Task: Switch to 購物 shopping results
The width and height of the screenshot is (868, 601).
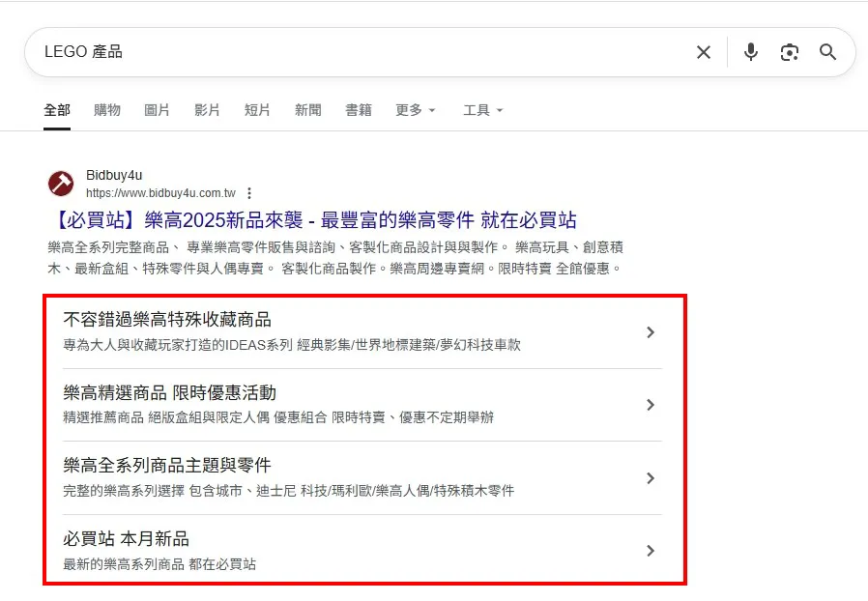Action: (106, 109)
